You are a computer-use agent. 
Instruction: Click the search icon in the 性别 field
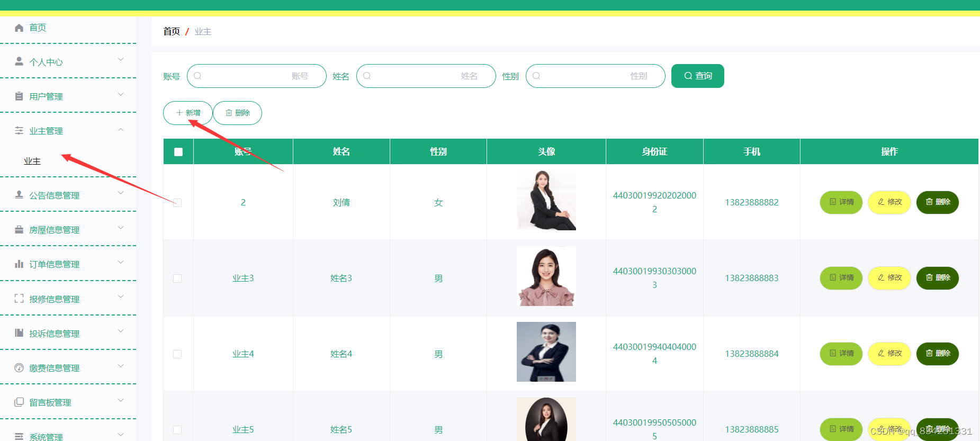(x=536, y=76)
